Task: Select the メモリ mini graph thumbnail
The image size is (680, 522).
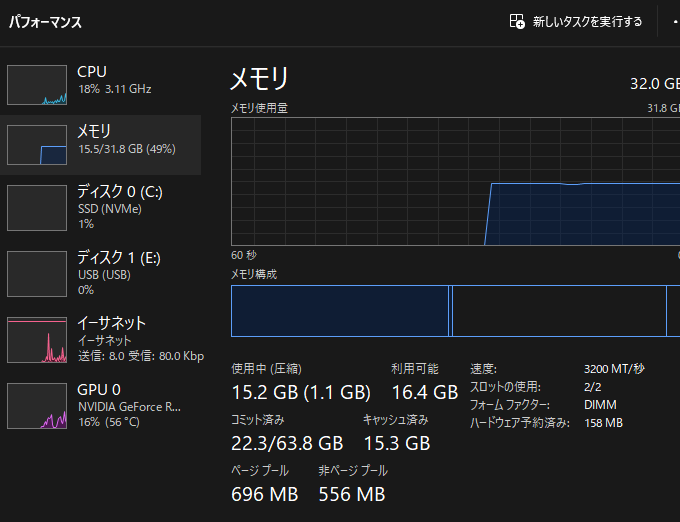Action: click(37, 145)
